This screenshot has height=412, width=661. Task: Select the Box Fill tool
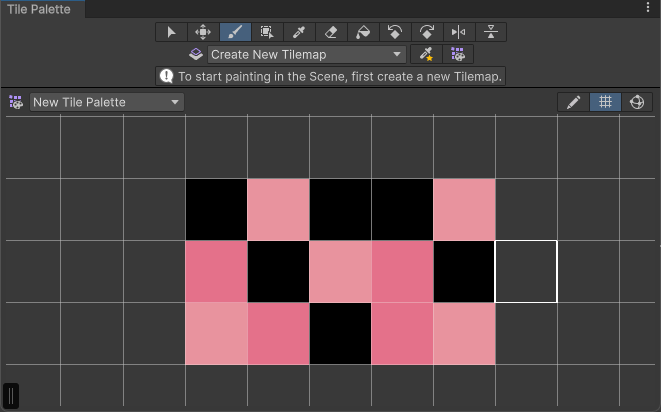(267, 32)
